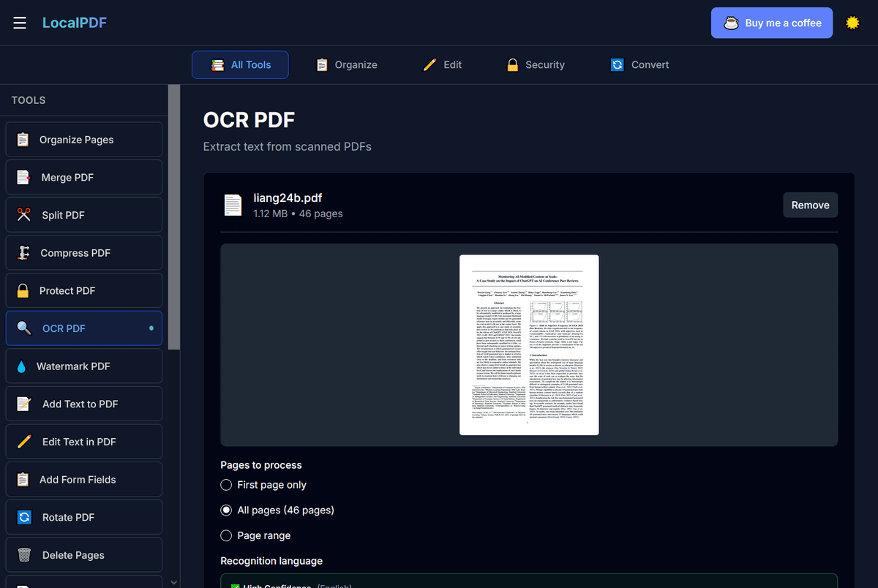Click the Rotate PDF arrows icon
This screenshot has height=588, width=878.
24,517
